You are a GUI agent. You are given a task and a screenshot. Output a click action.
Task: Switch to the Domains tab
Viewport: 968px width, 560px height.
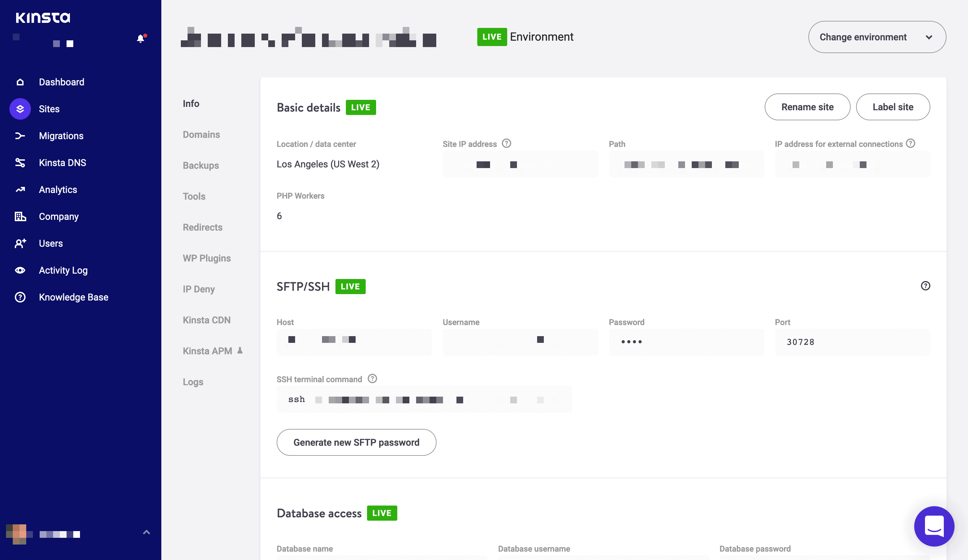201,134
